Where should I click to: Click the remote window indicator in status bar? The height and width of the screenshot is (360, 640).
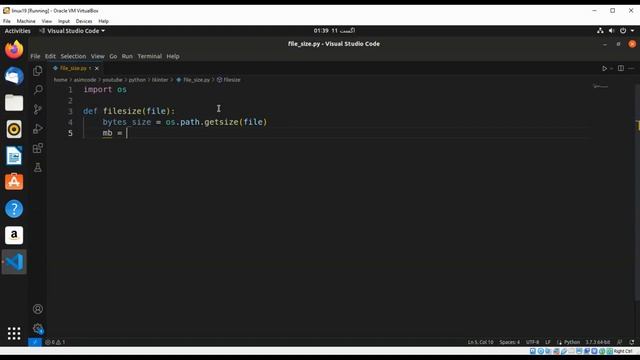pyautogui.click(x=35, y=342)
